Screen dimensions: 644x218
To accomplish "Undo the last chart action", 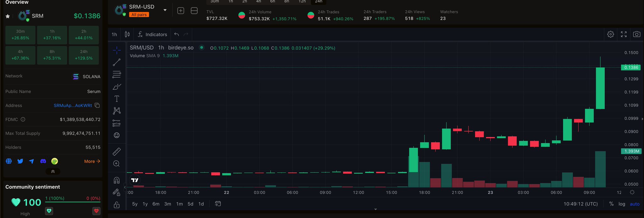I will coord(176,34).
